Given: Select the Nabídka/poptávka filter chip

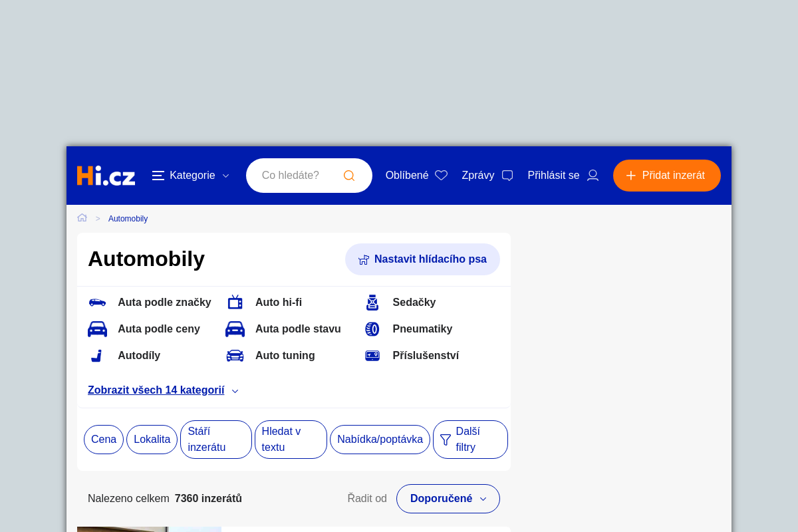Looking at the screenshot, I should (380, 440).
